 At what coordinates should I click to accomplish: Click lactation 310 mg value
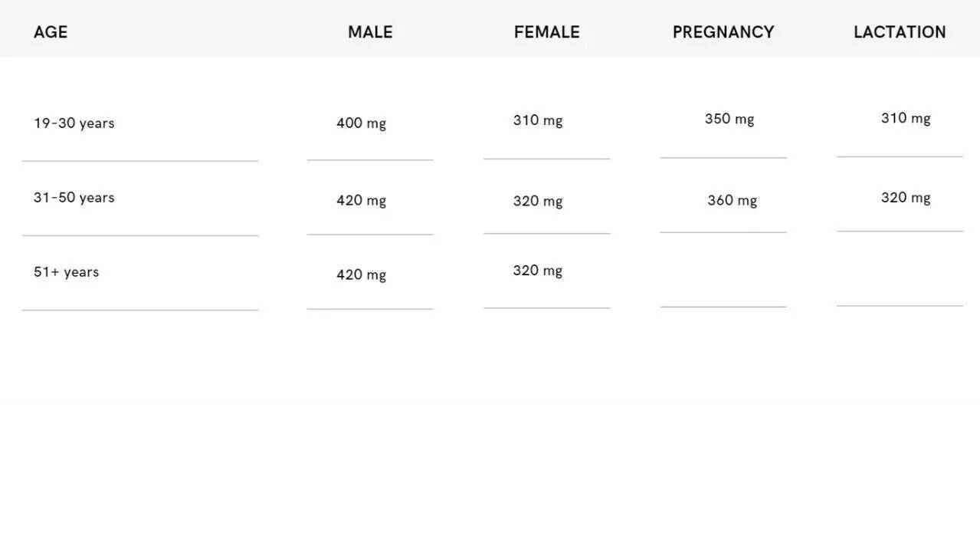pyautogui.click(x=906, y=119)
